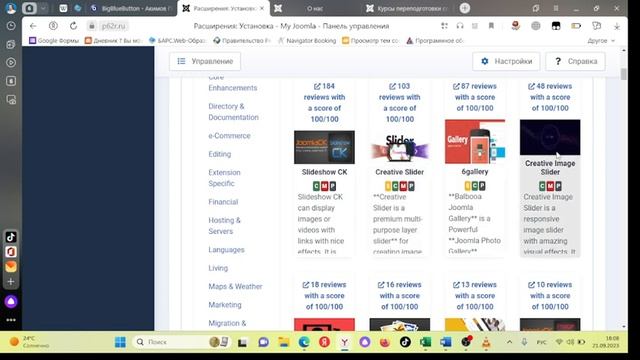
Task: Reload the page with refresh icon
Action: [x=73, y=26]
